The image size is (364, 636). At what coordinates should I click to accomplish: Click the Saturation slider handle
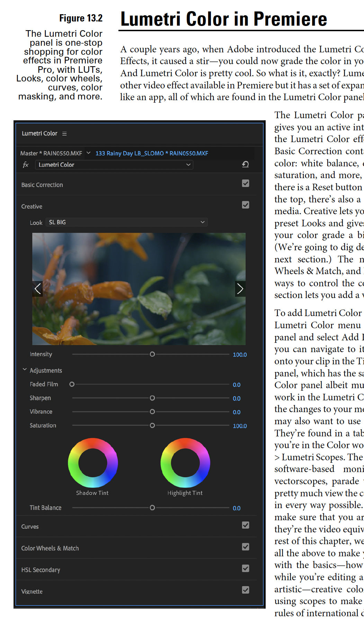point(152,425)
